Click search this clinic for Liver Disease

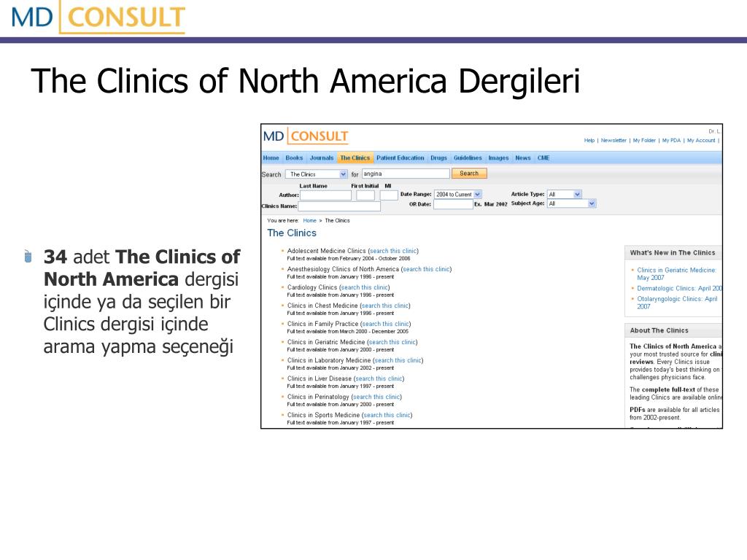click(379, 378)
